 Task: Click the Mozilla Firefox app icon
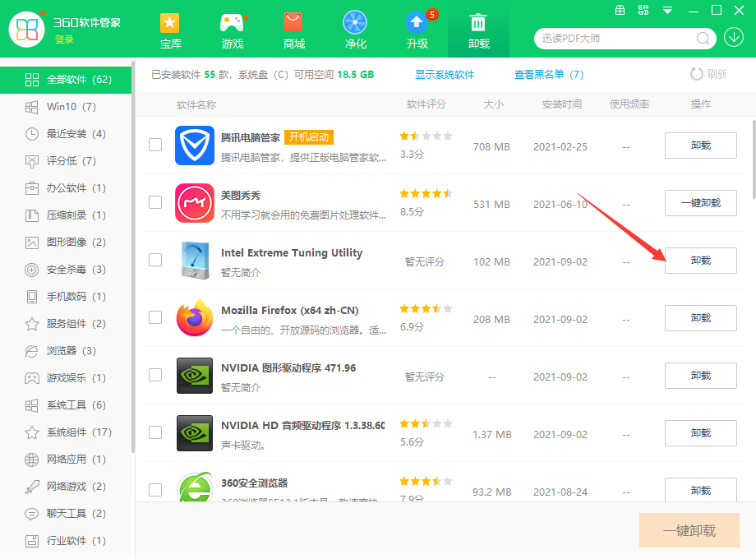[194, 318]
